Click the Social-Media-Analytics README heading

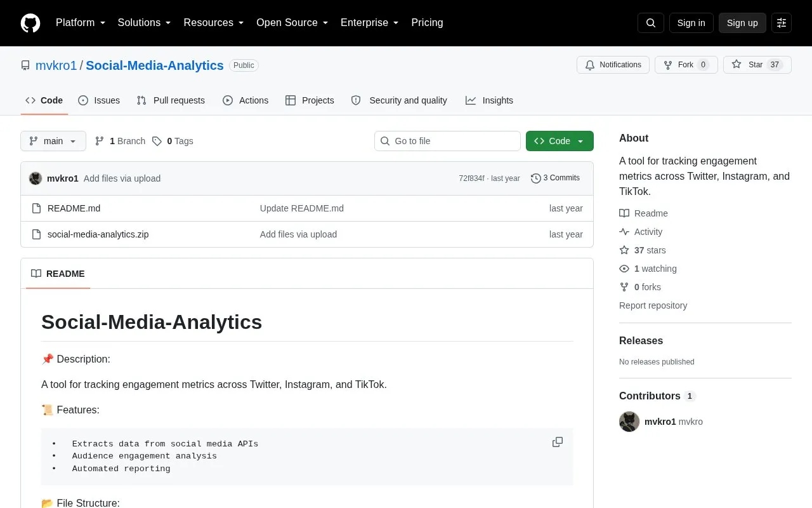tap(152, 322)
